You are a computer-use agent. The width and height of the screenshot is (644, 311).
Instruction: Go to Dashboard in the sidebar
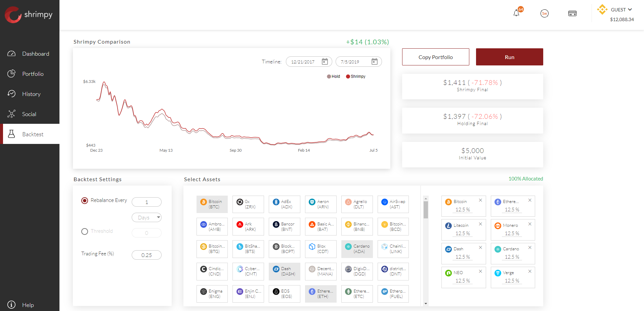click(x=30, y=54)
